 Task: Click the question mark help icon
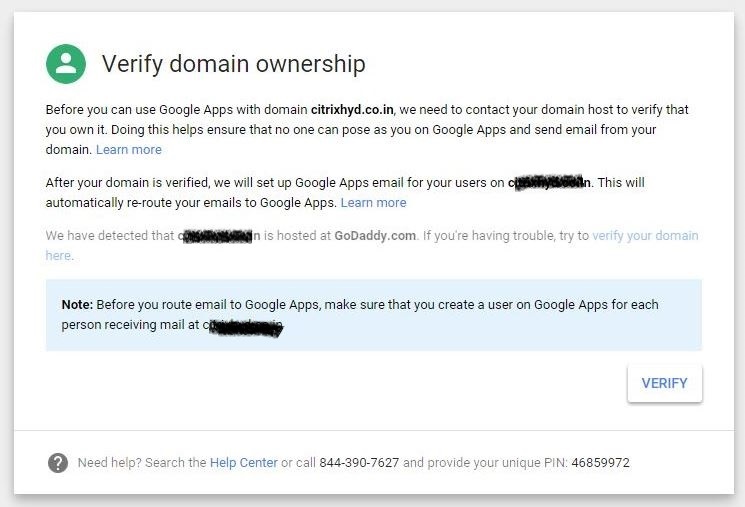click(x=58, y=463)
